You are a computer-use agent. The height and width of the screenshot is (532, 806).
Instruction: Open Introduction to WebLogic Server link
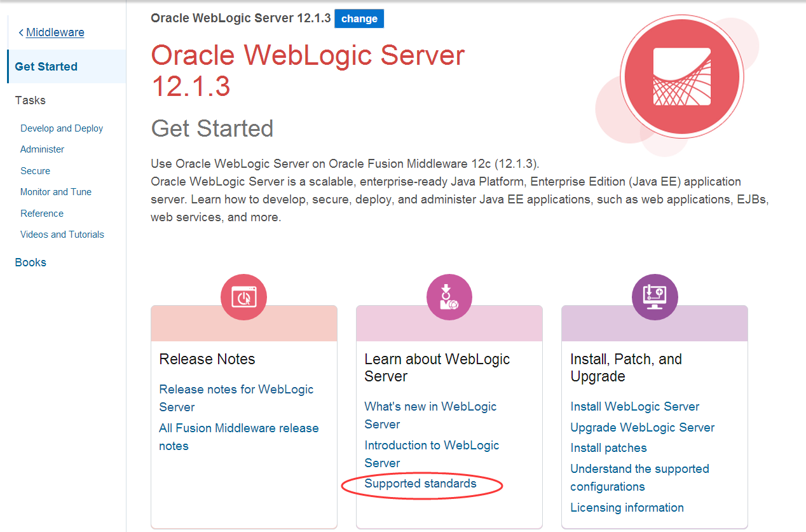point(432,454)
